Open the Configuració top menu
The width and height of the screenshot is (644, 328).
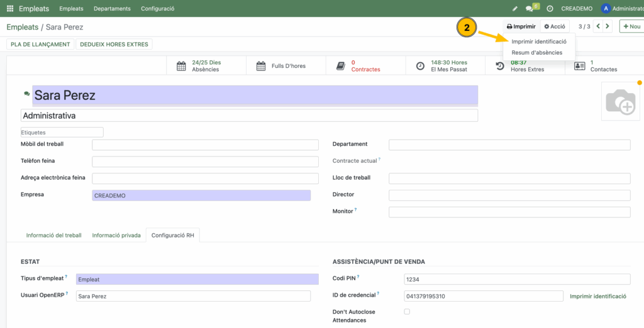click(157, 9)
